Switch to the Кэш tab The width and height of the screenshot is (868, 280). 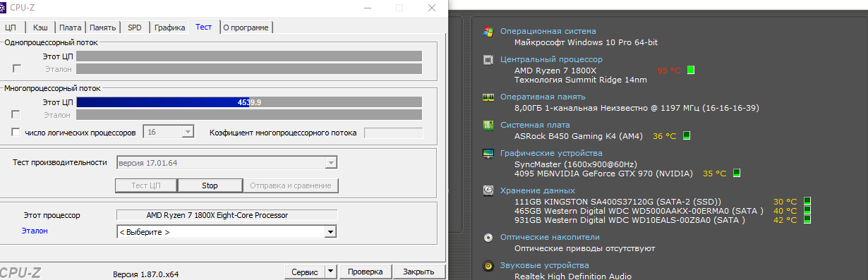40,28
